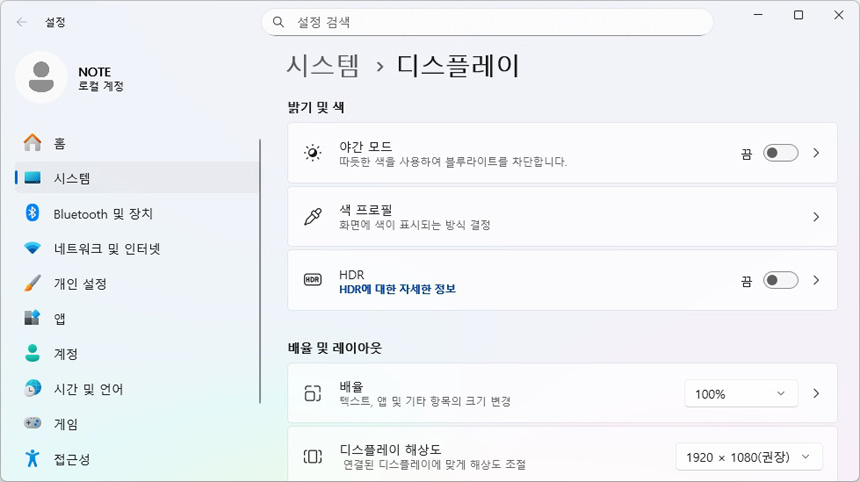Open the display resolution dropdown
The height and width of the screenshot is (482, 860).
(749, 457)
